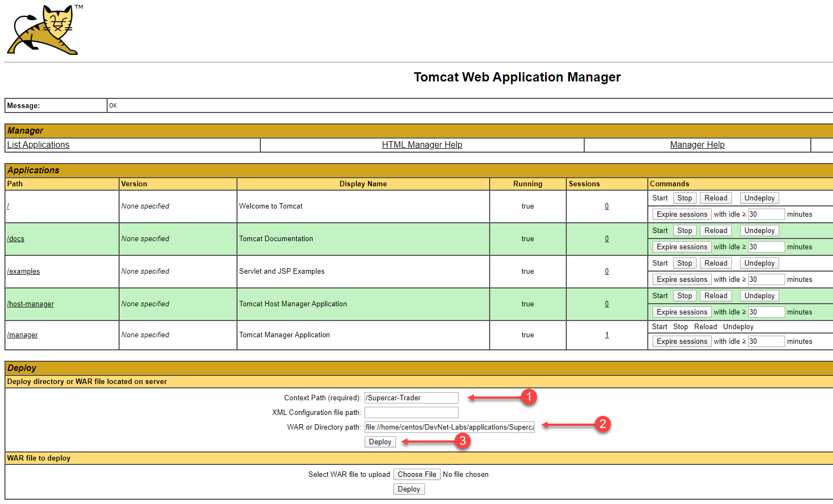Deploy the directory or WAR on server
Screen dimensions: 833x504
tap(380, 442)
